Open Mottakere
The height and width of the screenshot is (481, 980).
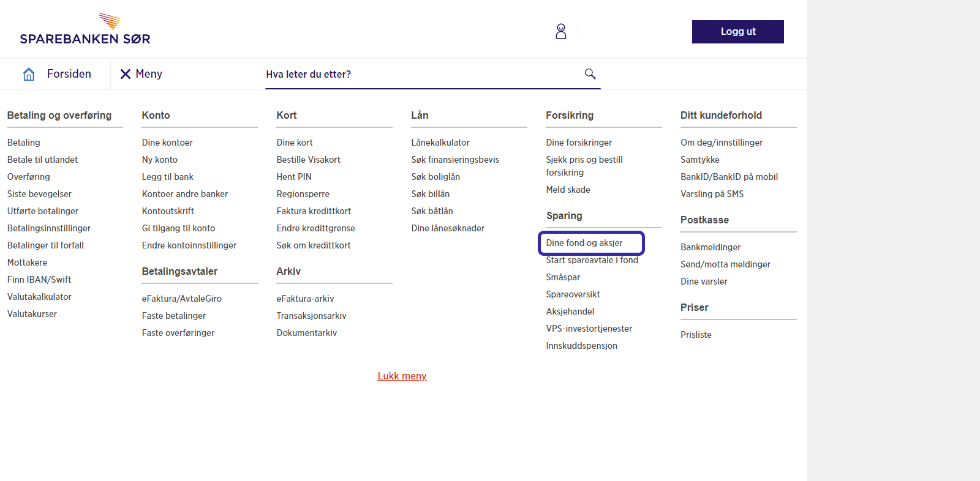click(x=27, y=263)
